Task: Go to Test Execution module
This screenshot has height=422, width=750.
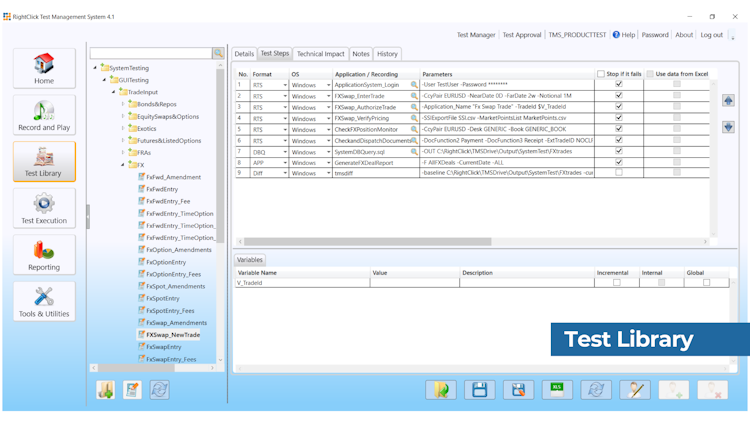Action: pos(44,208)
